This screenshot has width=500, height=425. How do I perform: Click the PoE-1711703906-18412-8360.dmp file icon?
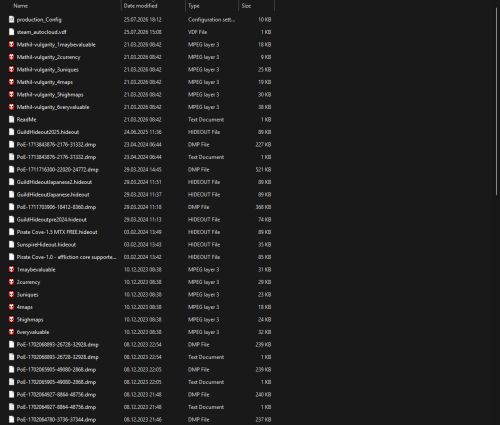[x=11, y=207]
